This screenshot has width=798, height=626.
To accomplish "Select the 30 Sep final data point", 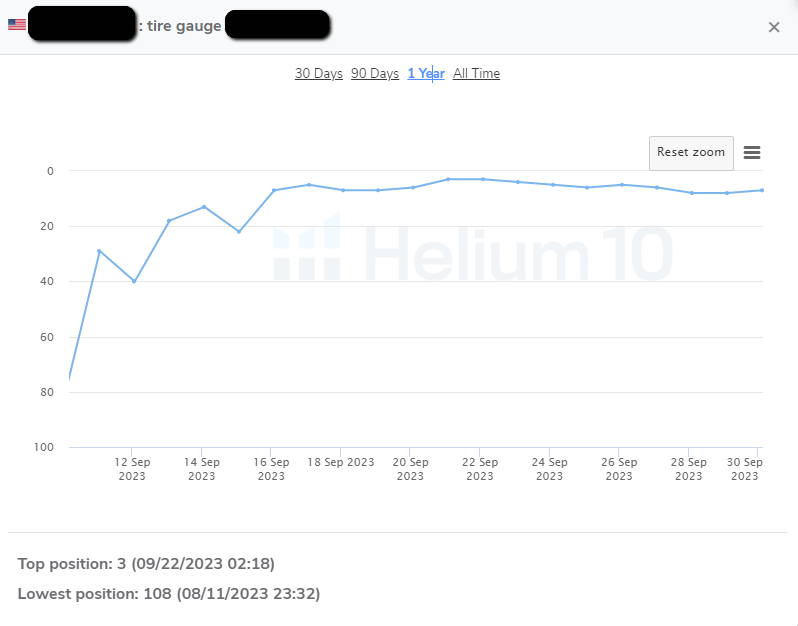I will click(x=761, y=190).
